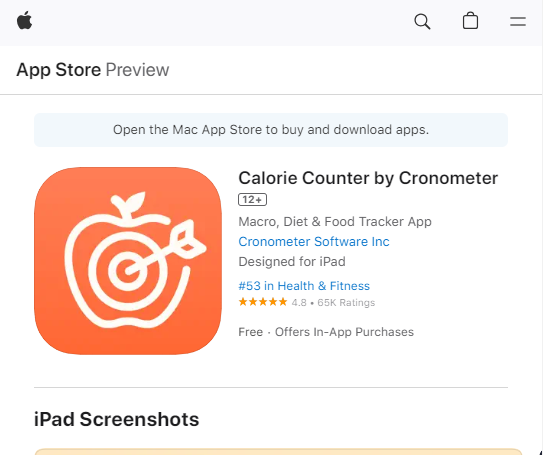This screenshot has height=455, width=543.
Task: Open the #53 in Health & Fitness link
Action: click(x=304, y=286)
